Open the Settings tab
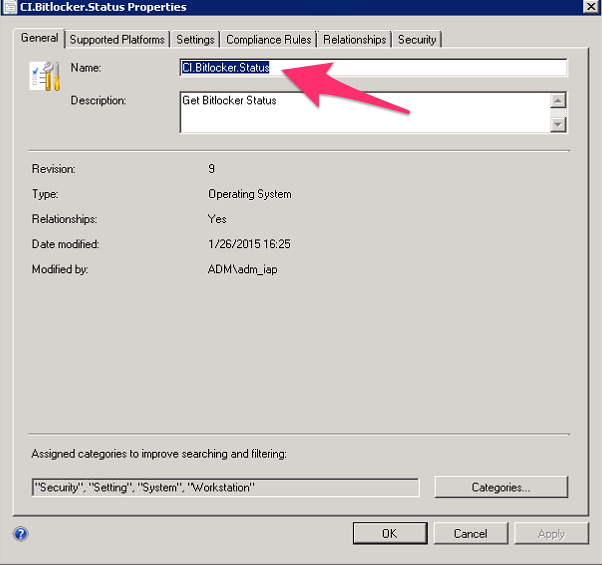This screenshot has height=565, width=602. [195, 40]
